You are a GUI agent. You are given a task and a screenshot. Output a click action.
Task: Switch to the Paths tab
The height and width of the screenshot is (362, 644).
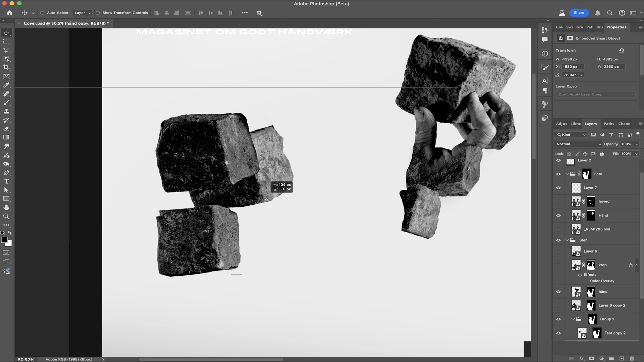[x=609, y=124]
